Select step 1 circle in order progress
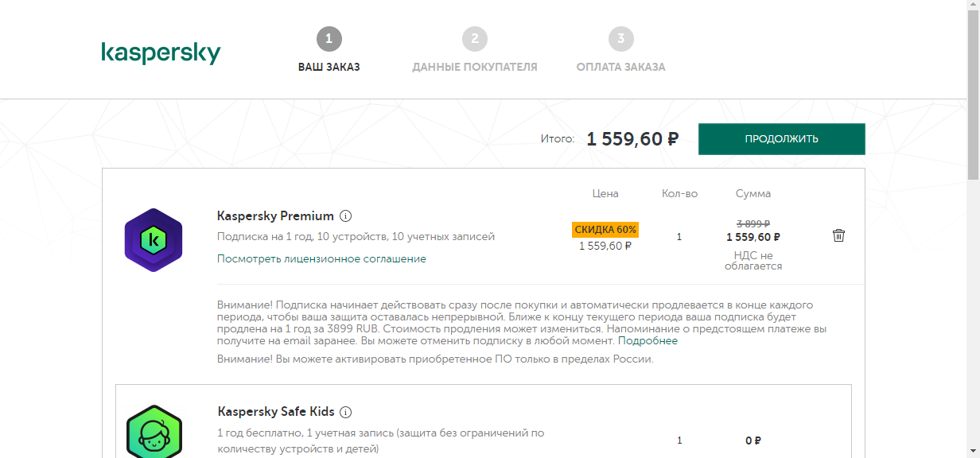Image resolution: width=980 pixels, height=458 pixels. [329, 39]
